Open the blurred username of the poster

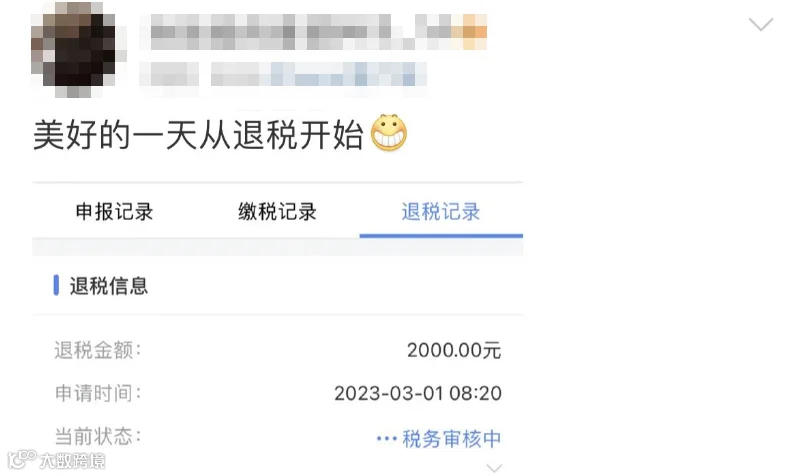(x=318, y=32)
